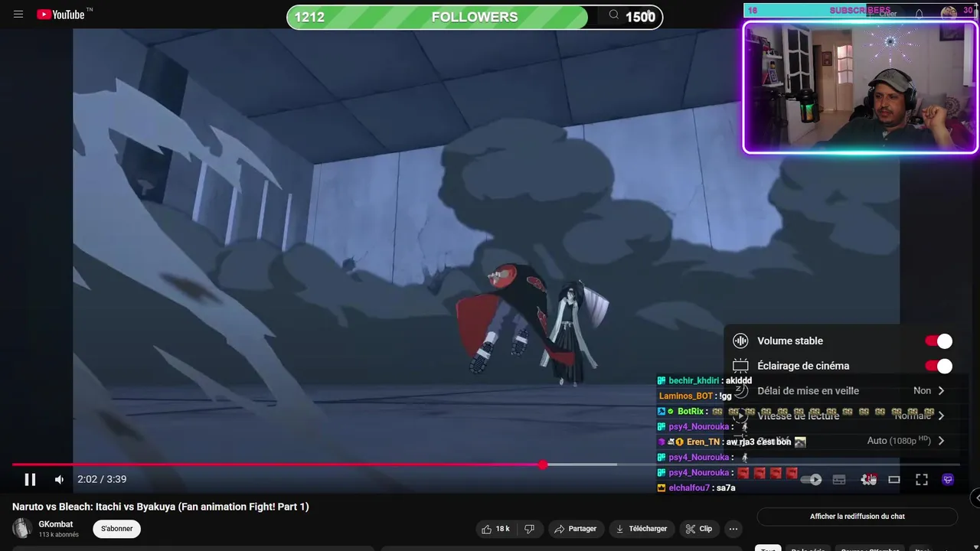The height and width of the screenshot is (551, 980).
Task: Click chat username Laminos_BOT
Action: [686, 396]
